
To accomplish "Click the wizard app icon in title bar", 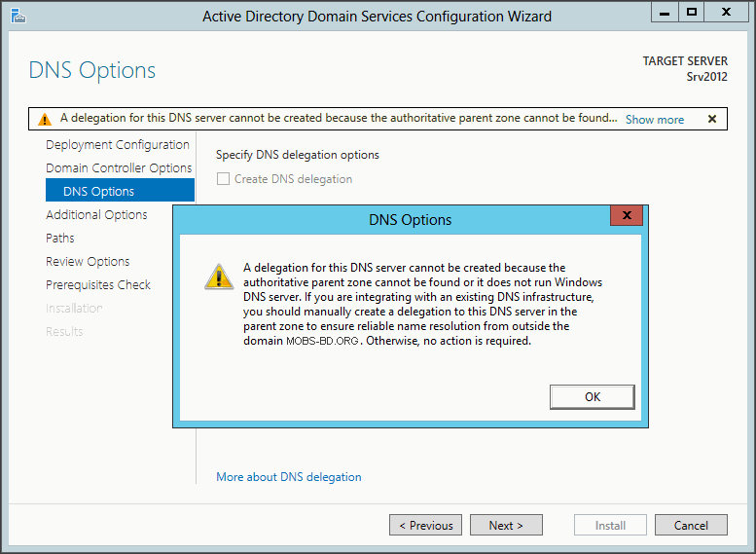I will [18, 16].
